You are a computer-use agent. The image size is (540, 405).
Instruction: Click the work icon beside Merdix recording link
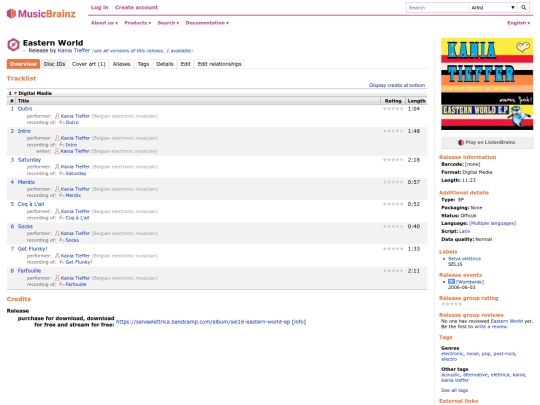point(62,195)
